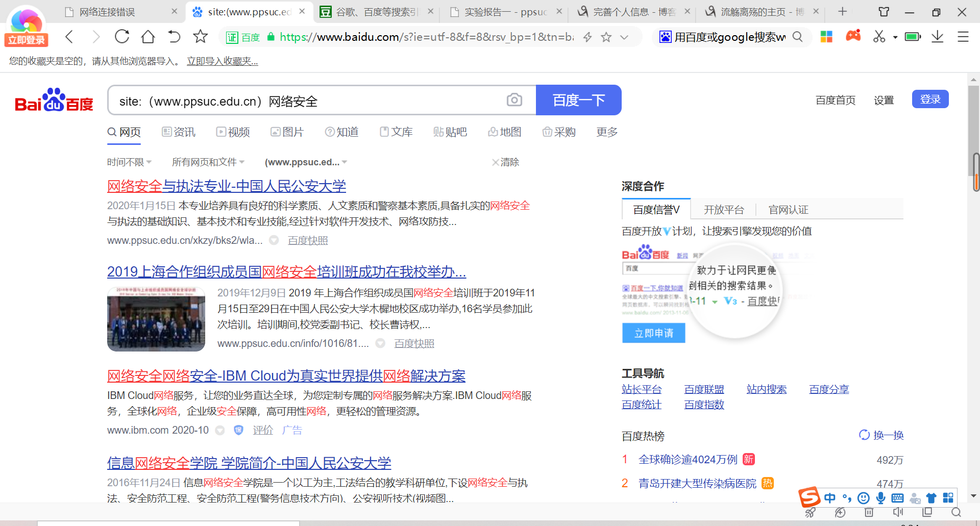Select the 视频 search category
This screenshot has height=526, width=980.
point(233,132)
